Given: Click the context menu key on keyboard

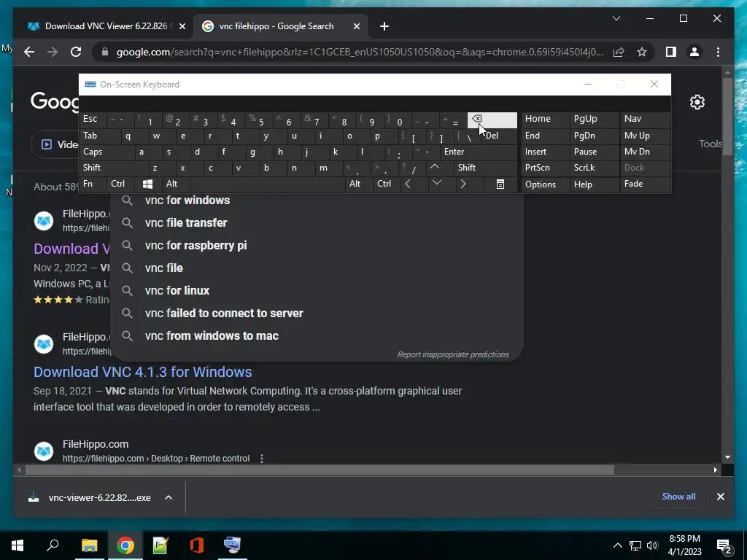Looking at the screenshot, I should tap(500, 184).
